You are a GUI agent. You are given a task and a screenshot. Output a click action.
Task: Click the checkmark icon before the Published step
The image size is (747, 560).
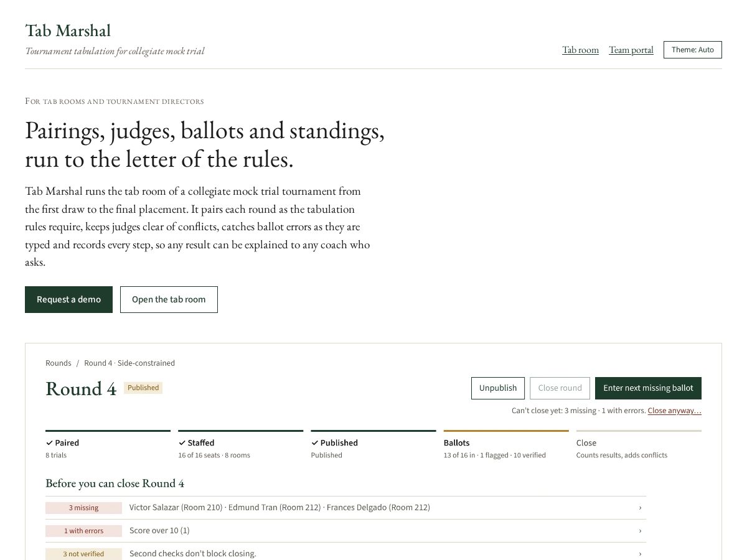(314, 443)
